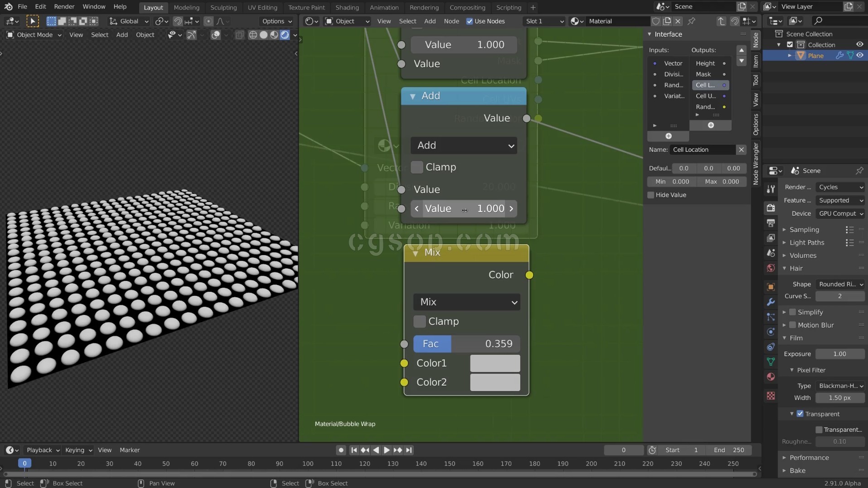Open the Add node operation dropdown

pyautogui.click(x=464, y=145)
